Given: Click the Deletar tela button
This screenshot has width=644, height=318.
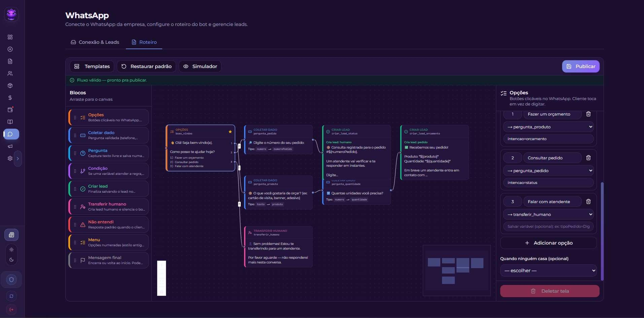Looking at the screenshot, I should coord(550,291).
